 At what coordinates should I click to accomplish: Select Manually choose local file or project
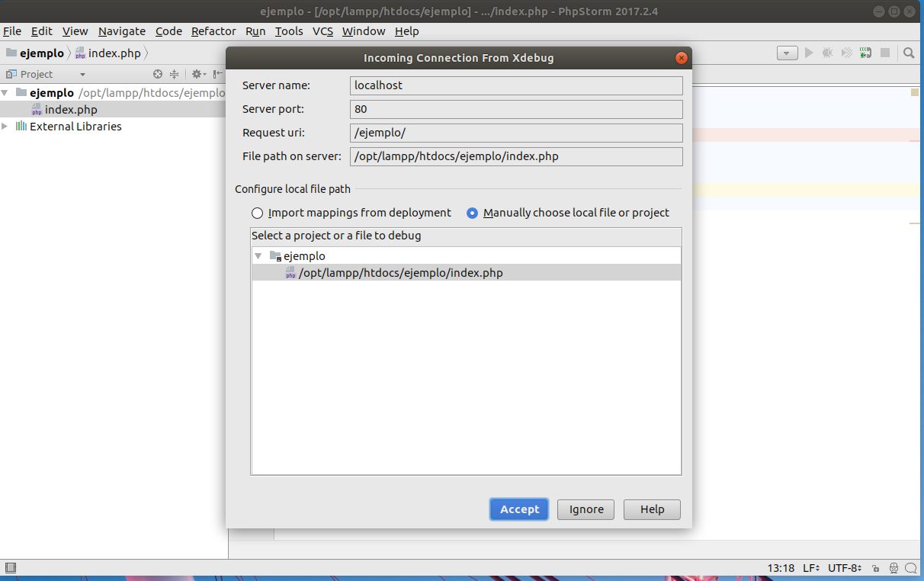[473, 213]
